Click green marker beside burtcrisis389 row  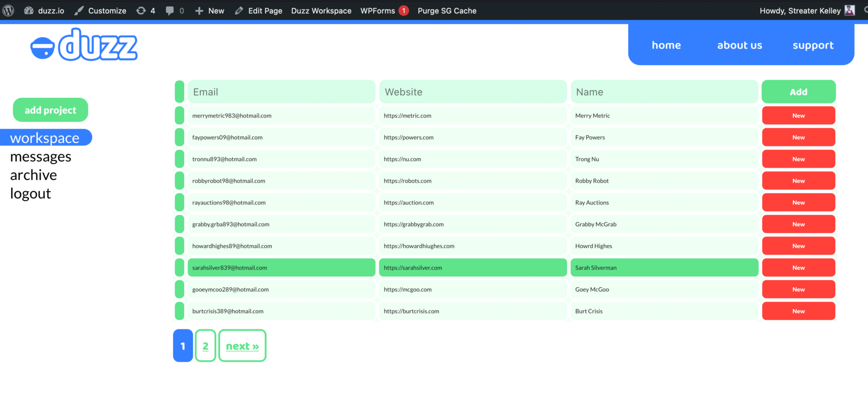[179, 311]
